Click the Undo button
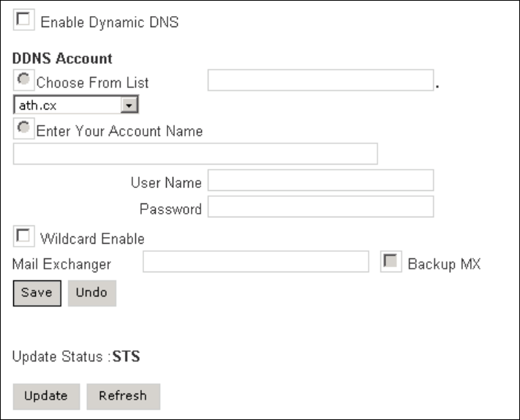The width and height of the screenshot is (520, 420). 92,293
